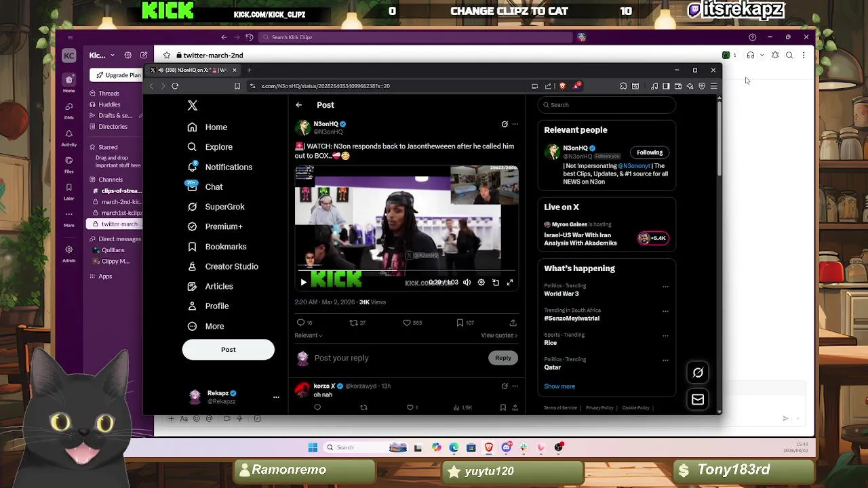This screenshot has width=868, height=488.
Task: Click the Search Kick Clipz bar in Slack
Action: 417,37
